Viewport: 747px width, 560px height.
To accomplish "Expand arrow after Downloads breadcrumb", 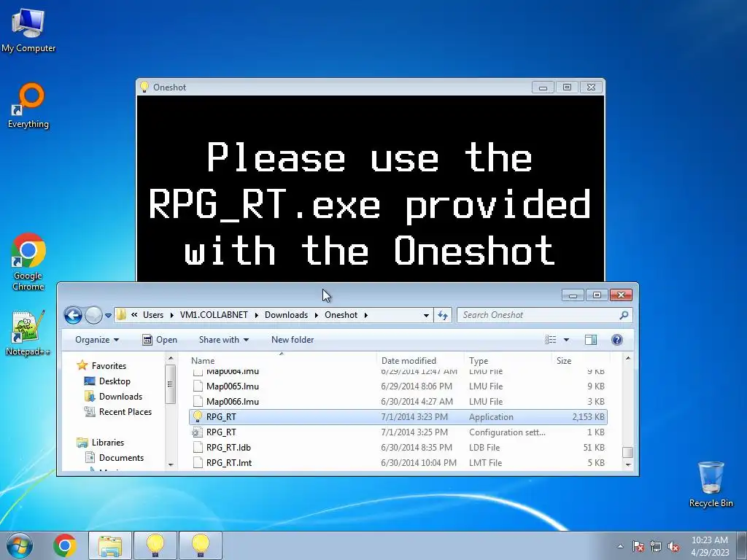I will (x=317, y=315).
